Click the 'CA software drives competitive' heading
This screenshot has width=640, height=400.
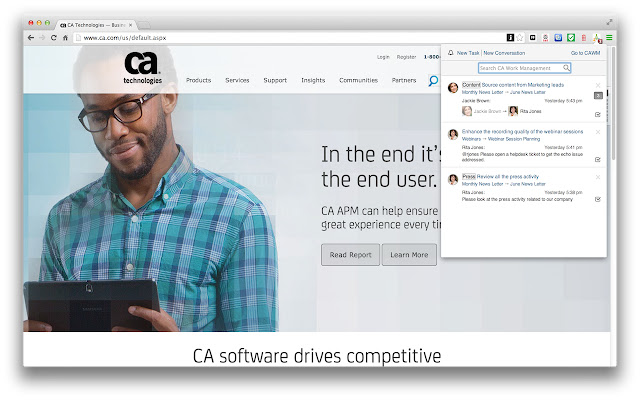pyautogui.click(x=317, y=356)
